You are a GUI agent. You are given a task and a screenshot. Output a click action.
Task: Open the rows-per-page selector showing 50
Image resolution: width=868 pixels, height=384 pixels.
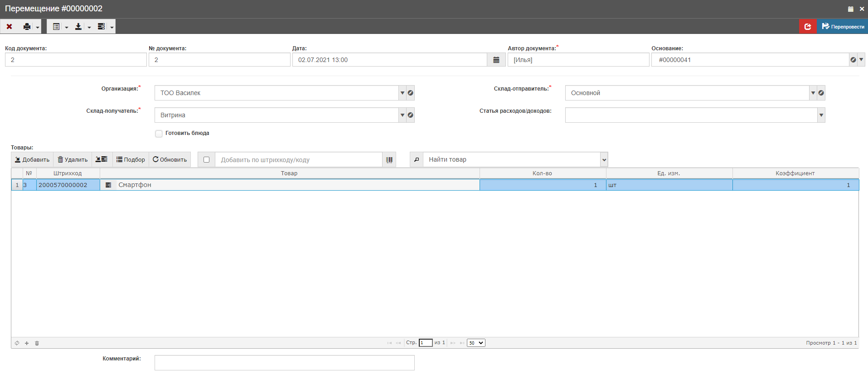point(476,343)
